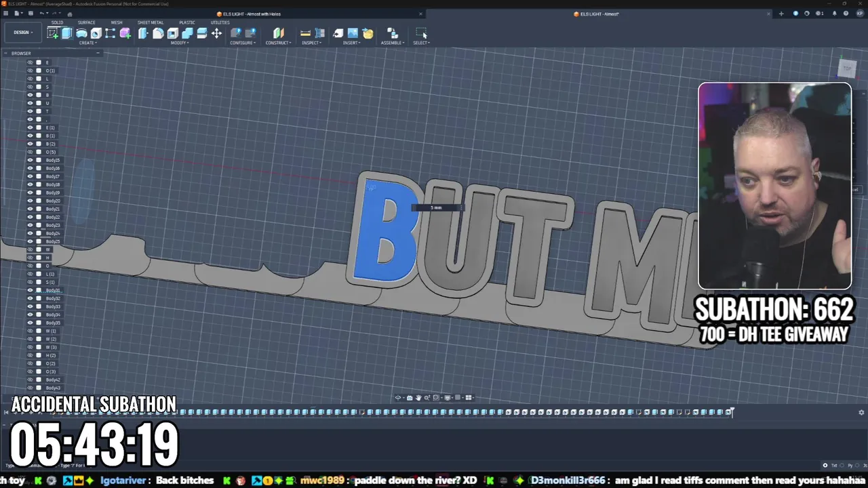Click the Undo arrow
This screenshot has height=488, width=868.
click(42, 14)
